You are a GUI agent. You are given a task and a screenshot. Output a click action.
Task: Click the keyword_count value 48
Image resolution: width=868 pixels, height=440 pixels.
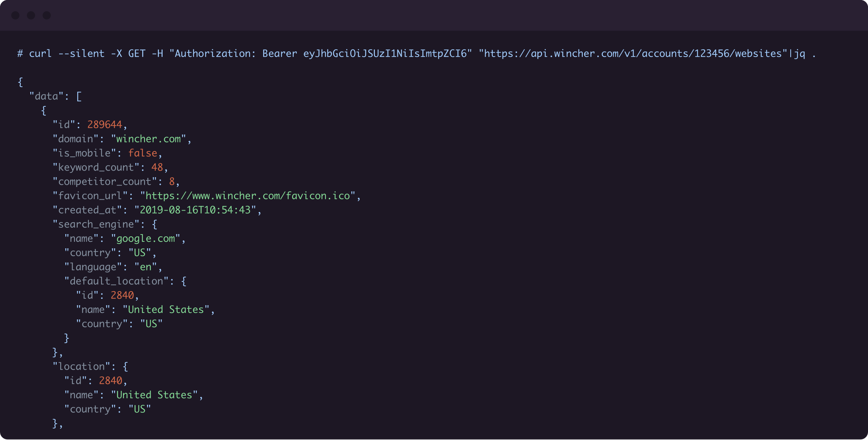[157, 167]
